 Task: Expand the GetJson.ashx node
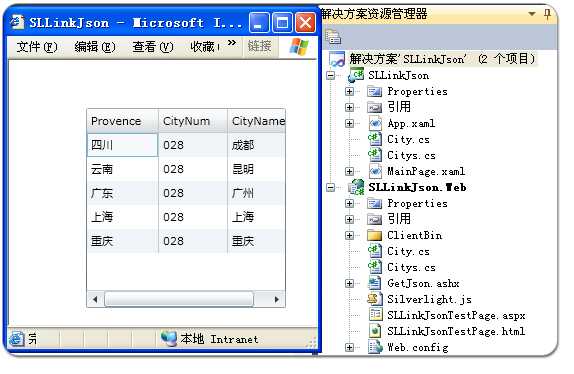(x=349, y=283)
